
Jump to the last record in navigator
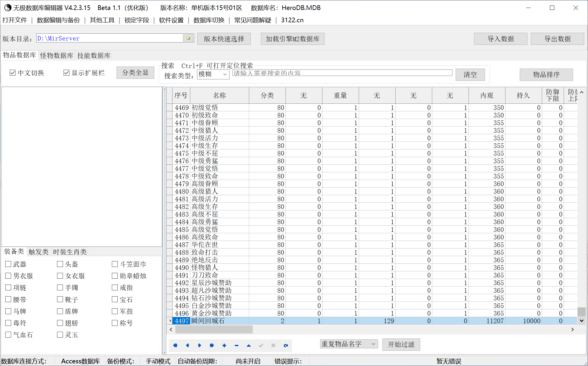point(212,345)
